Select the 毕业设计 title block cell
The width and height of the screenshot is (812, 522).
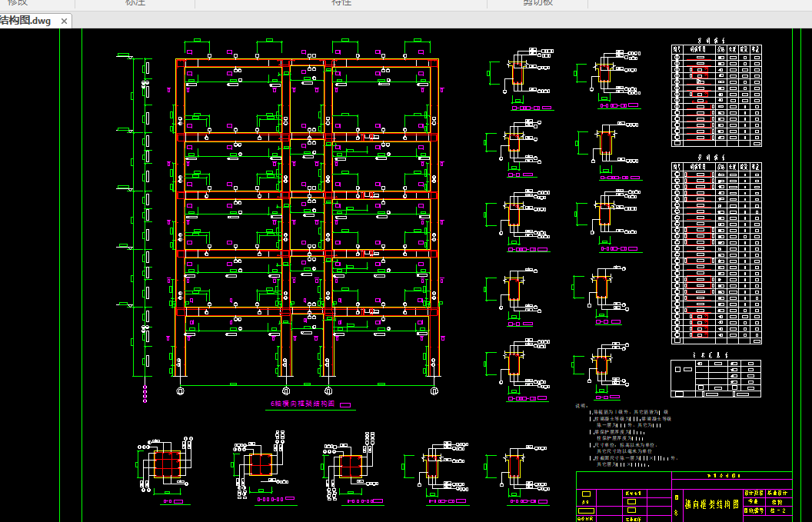[779, 494]
